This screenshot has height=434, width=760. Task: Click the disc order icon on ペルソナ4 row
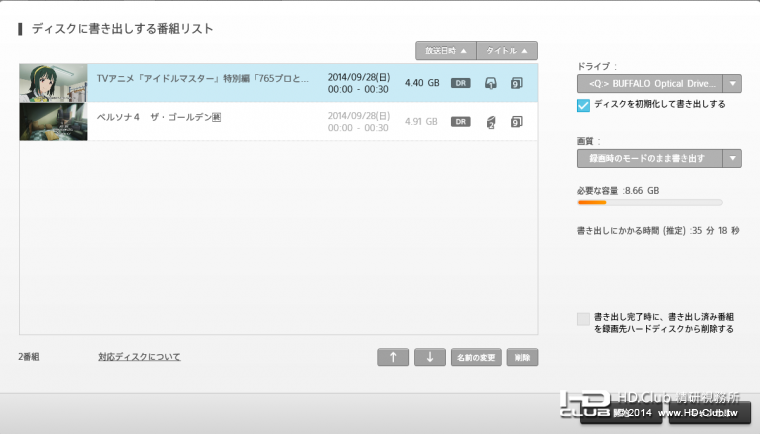click(491, 122)
